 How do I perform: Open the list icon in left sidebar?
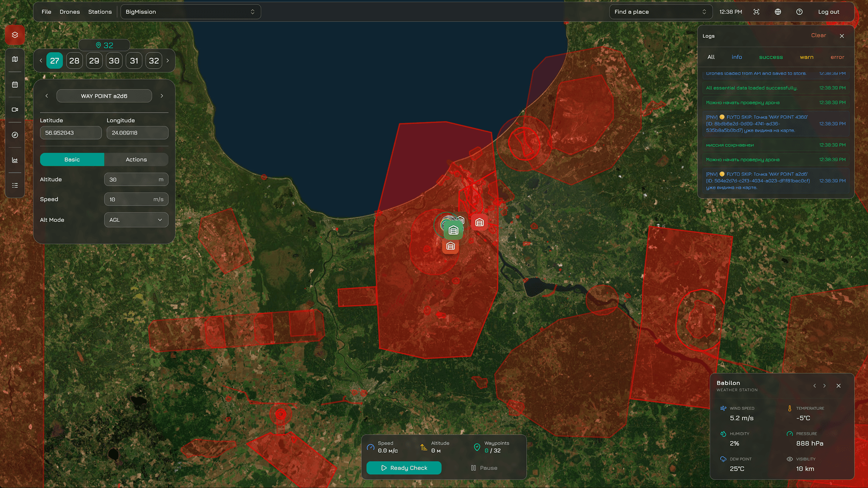(15, 185)
